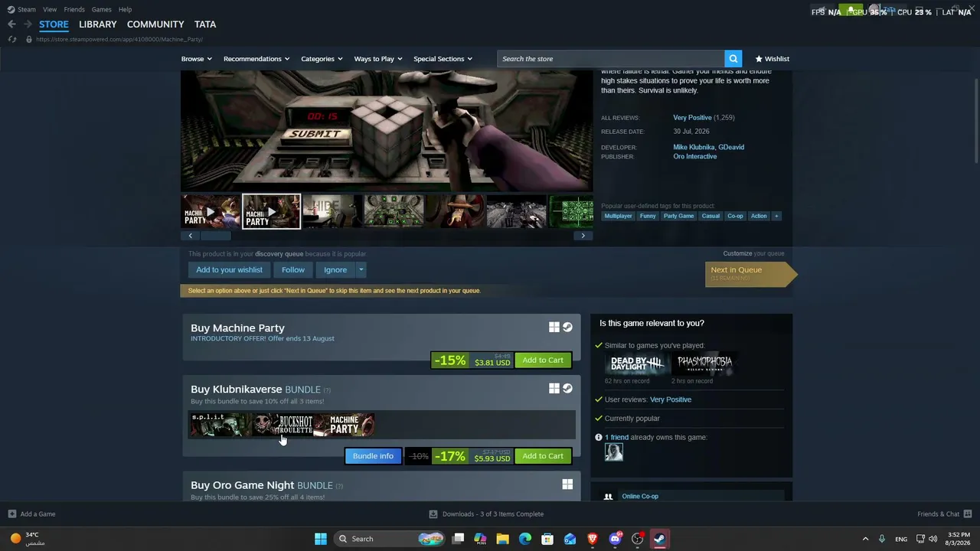This screenshot has width=980, height=551.
Task: Click the magnifier search button
Action: (733, 59)
